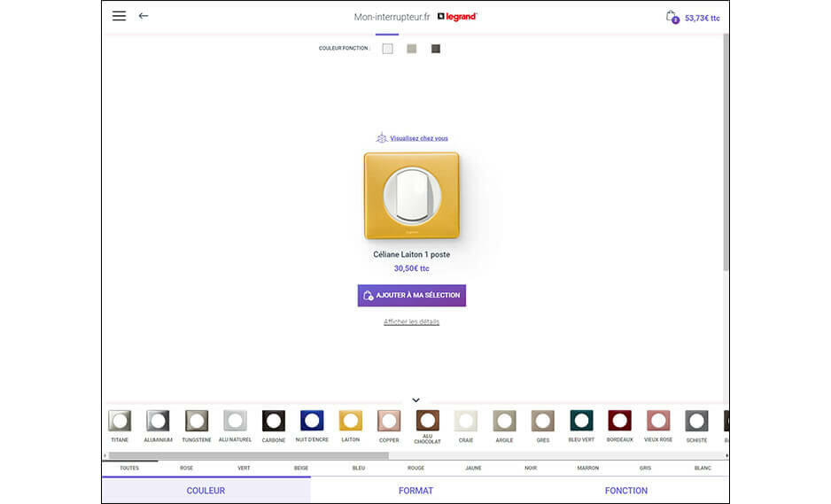Click the Legrand logo
The image size is (831, 504).
pyautogui.click(x=457, y=17)
